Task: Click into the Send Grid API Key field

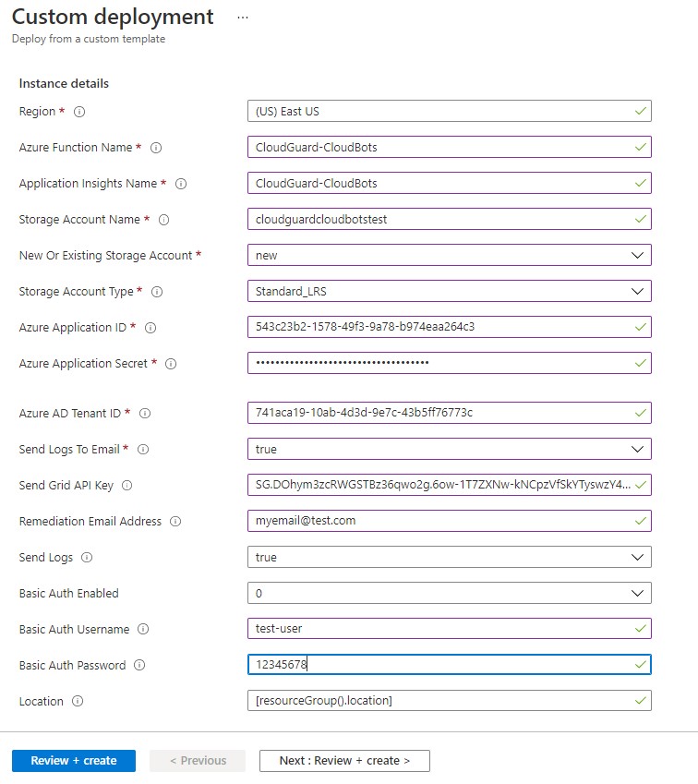Action: click(449, 485)
